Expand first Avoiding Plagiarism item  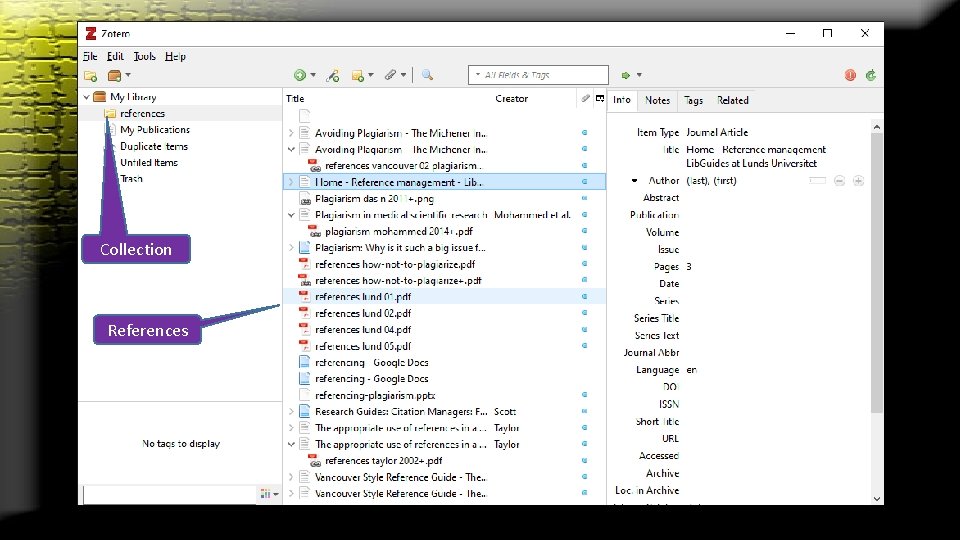(291, 133)
